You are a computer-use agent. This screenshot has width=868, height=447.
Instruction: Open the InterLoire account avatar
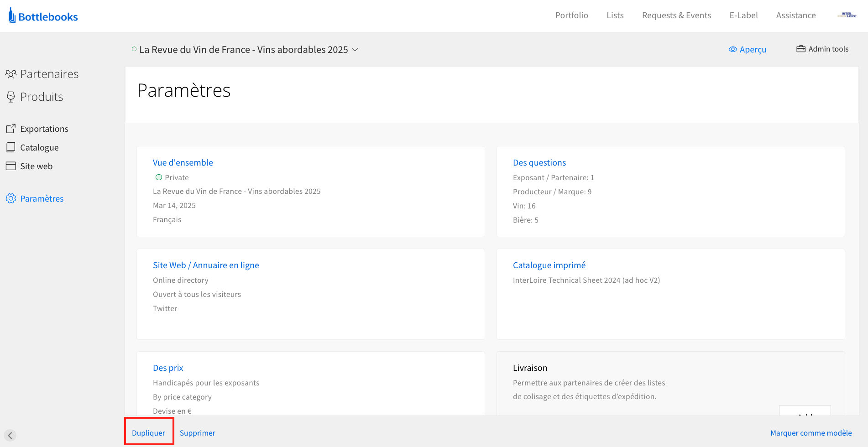[847, 16]
